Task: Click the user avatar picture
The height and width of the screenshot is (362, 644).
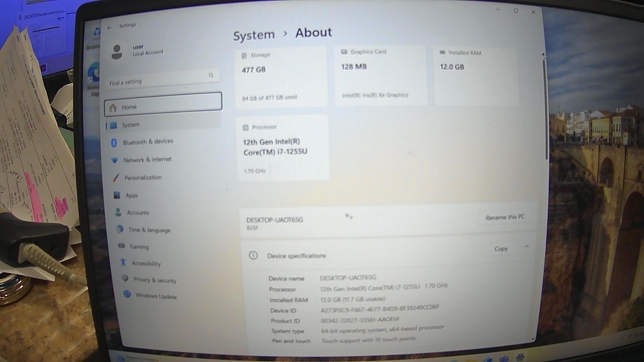Action: coord(117,52)
